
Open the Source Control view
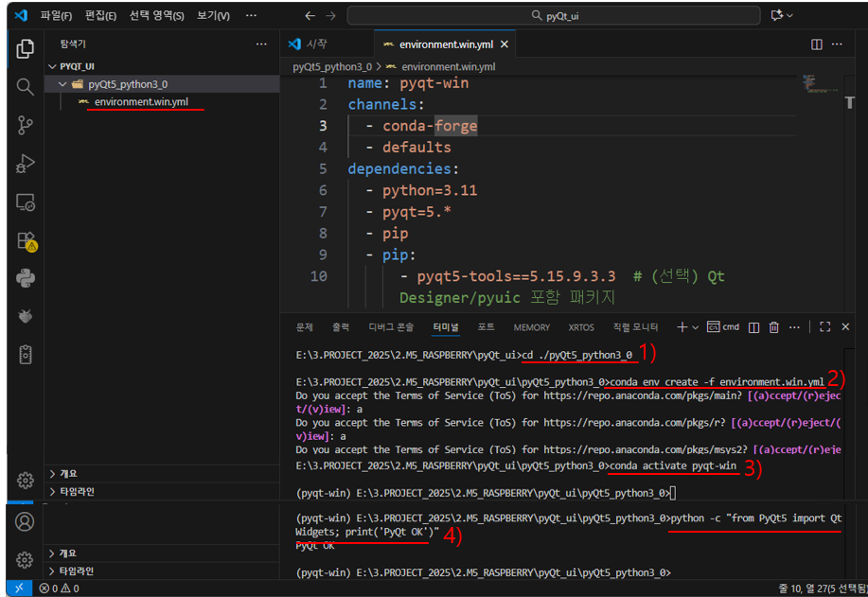(x=26, y=126)
